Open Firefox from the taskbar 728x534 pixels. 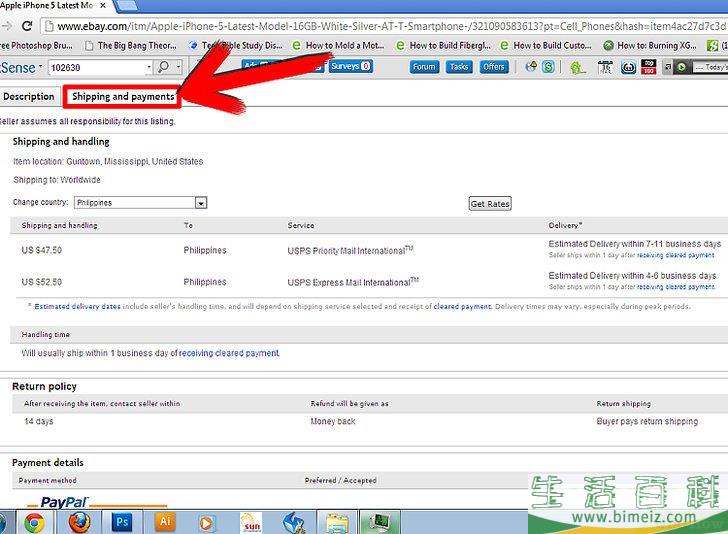(79, 522)
